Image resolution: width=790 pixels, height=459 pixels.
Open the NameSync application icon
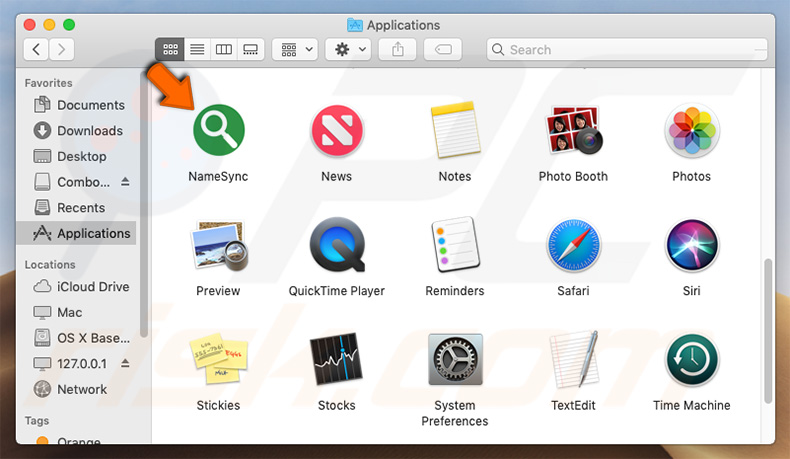click(x=219, y=130)
